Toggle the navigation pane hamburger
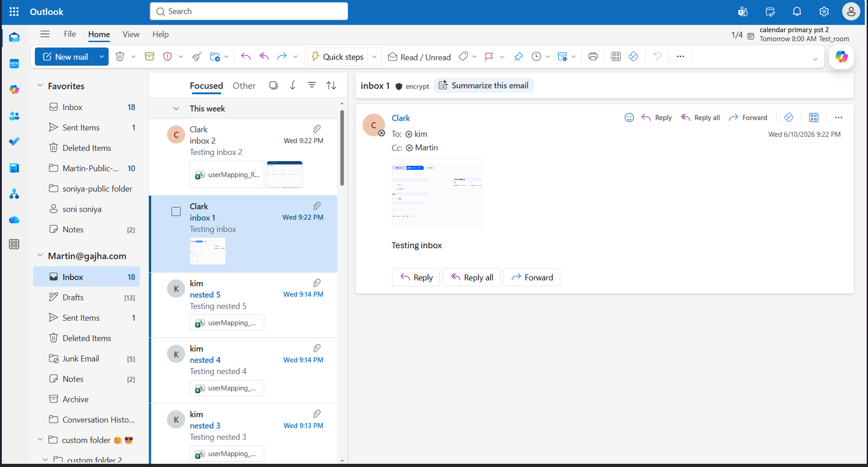The width and height of the screenshot is (868, 467). pos(45,34)
